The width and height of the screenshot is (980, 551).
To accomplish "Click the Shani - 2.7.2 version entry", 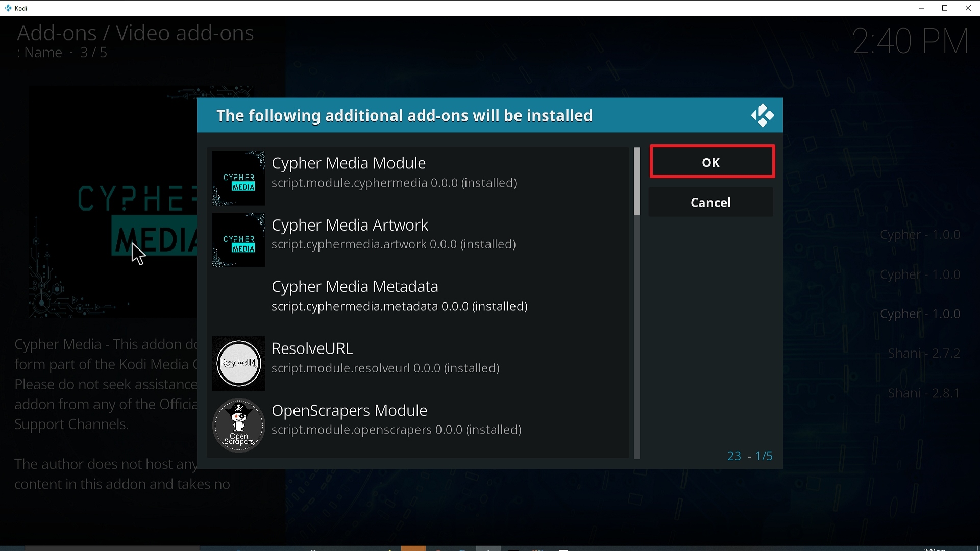I will pyautogui.click(x=924, y=354).
